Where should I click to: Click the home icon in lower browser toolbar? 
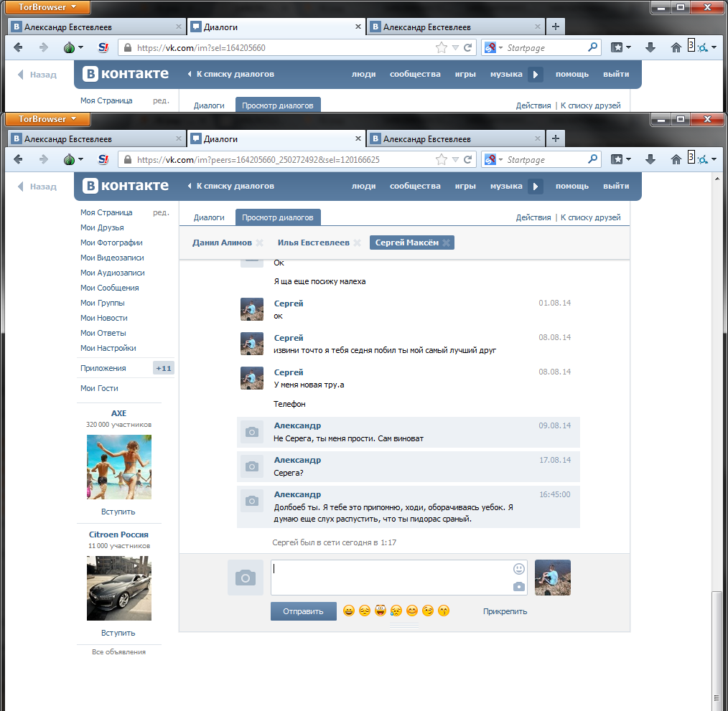coord(676,160)
